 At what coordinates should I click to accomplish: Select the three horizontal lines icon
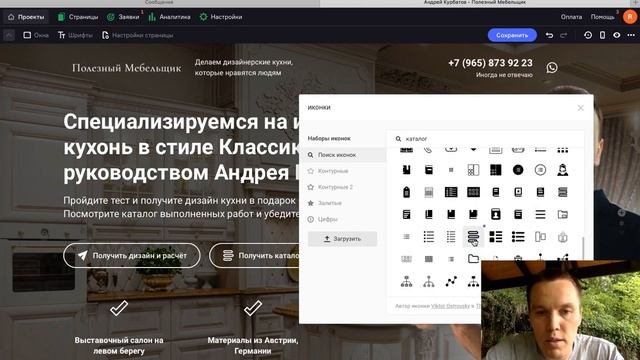(x=540, y=214)
